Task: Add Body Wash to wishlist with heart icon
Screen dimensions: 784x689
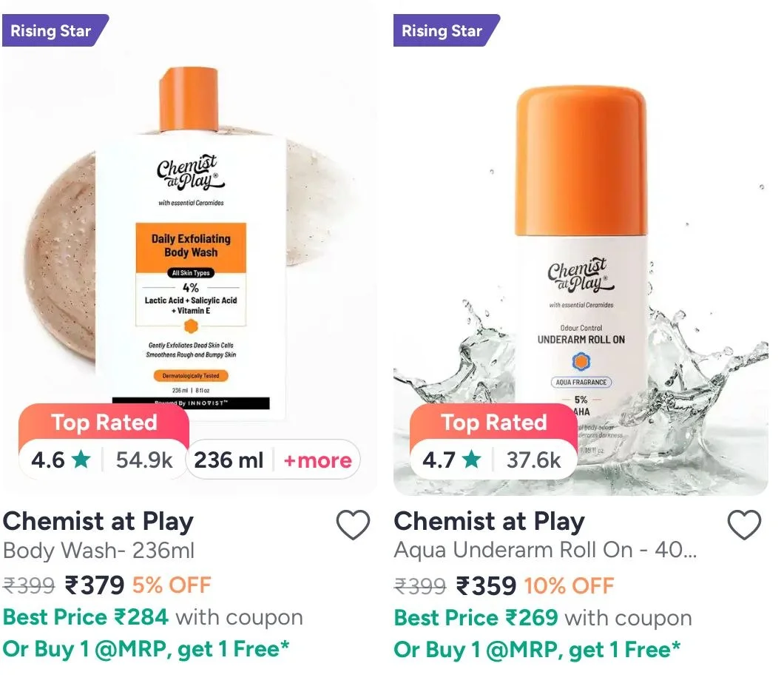Action: point(353,525)
